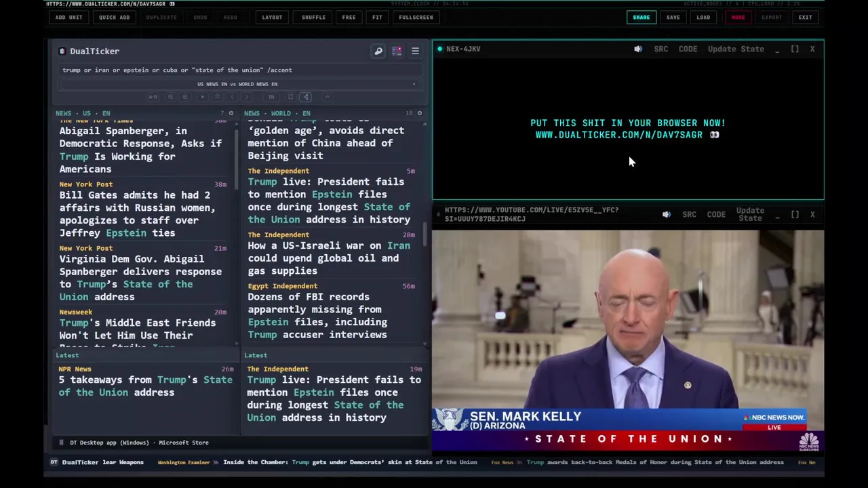The height and width of the screenshot is (488, 868).
Task: Click the SAVE button in top bar
Action: click(673, 17)
